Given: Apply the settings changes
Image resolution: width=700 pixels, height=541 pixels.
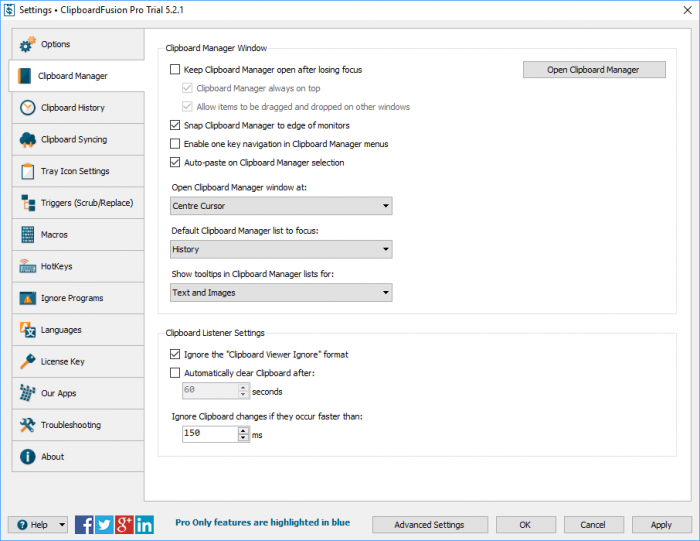Looking at the screenshot, I should click(x=662, y=525).
